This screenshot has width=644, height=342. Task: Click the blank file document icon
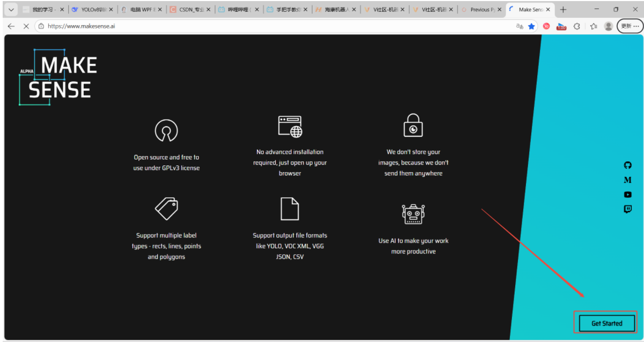coord(290,209)
